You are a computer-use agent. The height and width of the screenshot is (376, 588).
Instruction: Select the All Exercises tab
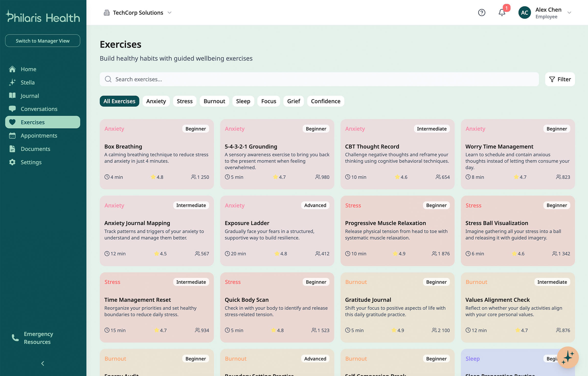(119, 101)
